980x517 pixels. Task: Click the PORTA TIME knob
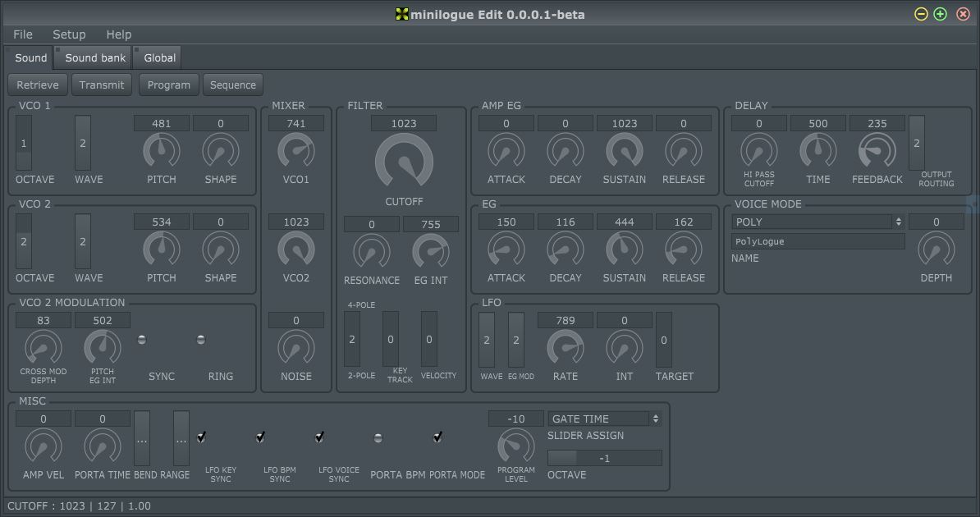[x=103, y=446]
